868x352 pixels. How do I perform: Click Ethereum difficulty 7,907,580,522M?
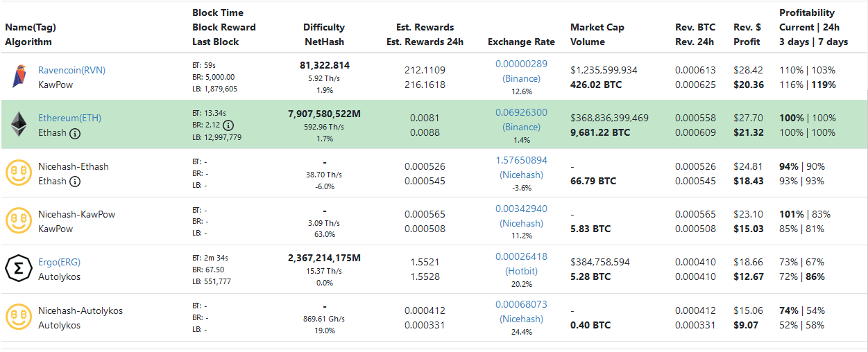[325, 114]
